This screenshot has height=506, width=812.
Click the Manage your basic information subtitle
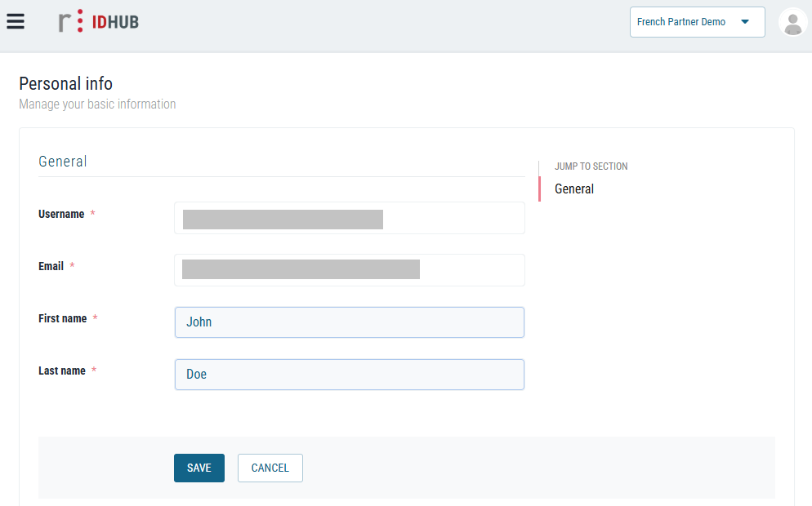click(97, 104)
